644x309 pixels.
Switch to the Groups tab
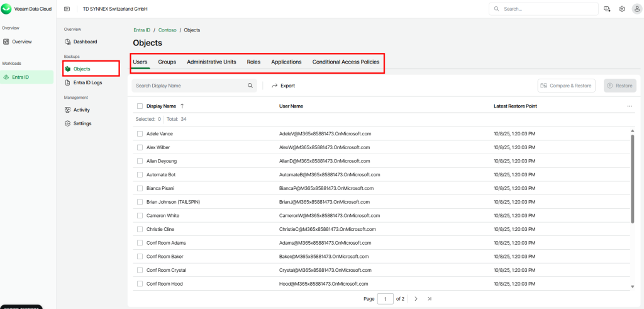pos(167,62)
